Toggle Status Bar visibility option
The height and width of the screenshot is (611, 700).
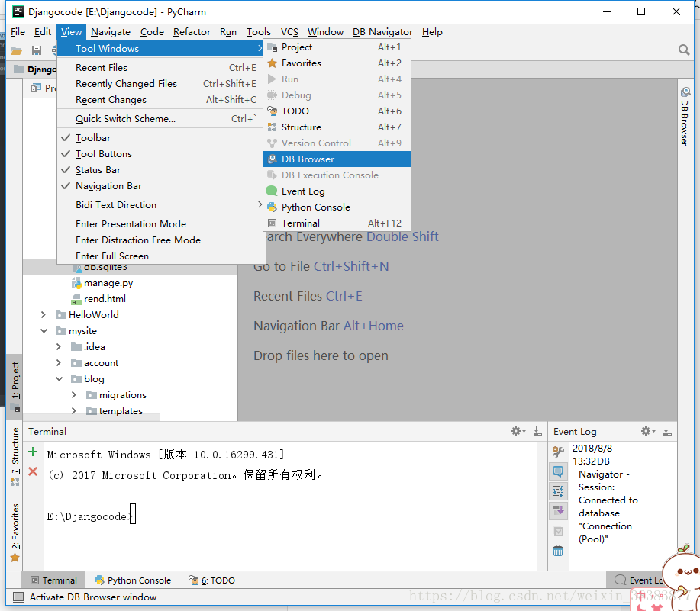point(161,170)
